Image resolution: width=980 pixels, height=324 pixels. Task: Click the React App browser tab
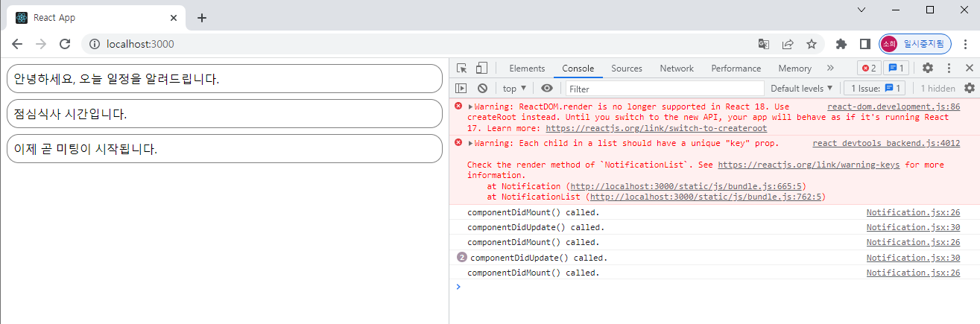(x=97, y=17)
